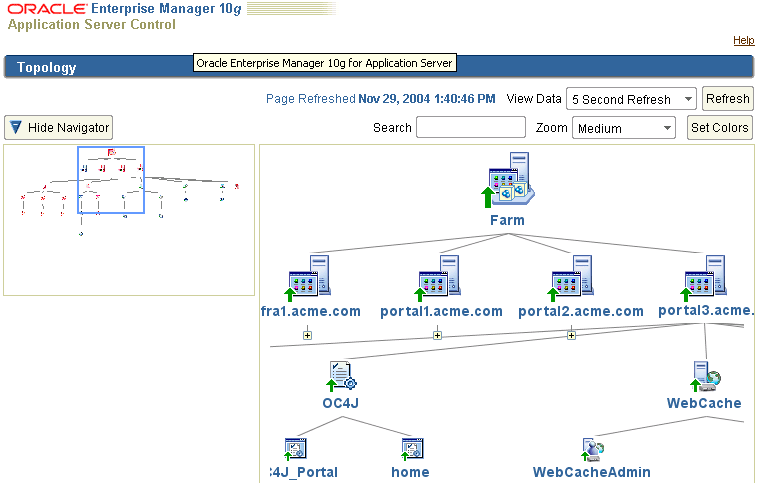Click the OC4J component icon
The width and height of the screenshot is (758, 486).
(342, 376)
